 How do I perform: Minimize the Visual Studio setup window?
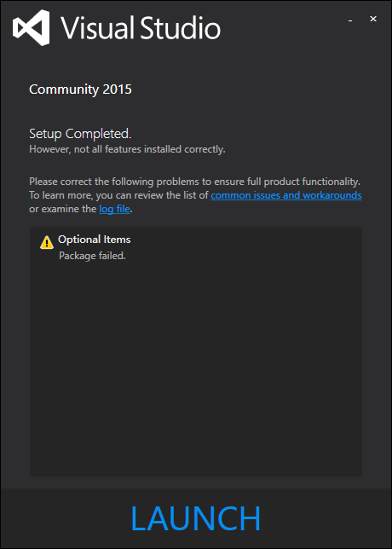tap(350, 20)
